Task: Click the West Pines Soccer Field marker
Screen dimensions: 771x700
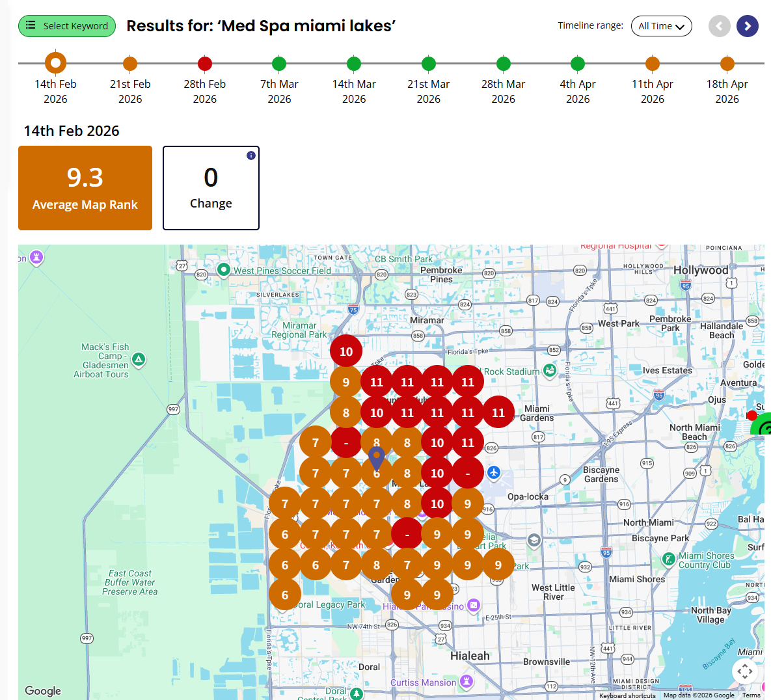Action: point(224,270)
